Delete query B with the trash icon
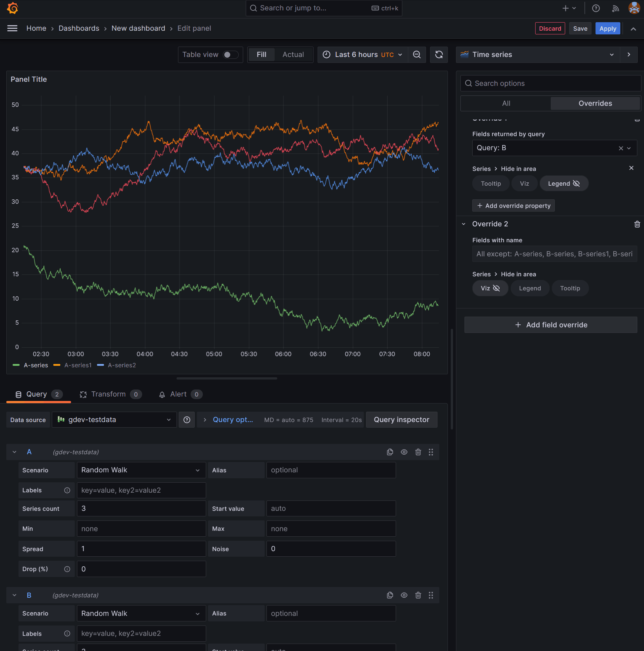This screenshot has width=644, height=651. point(418,595)
